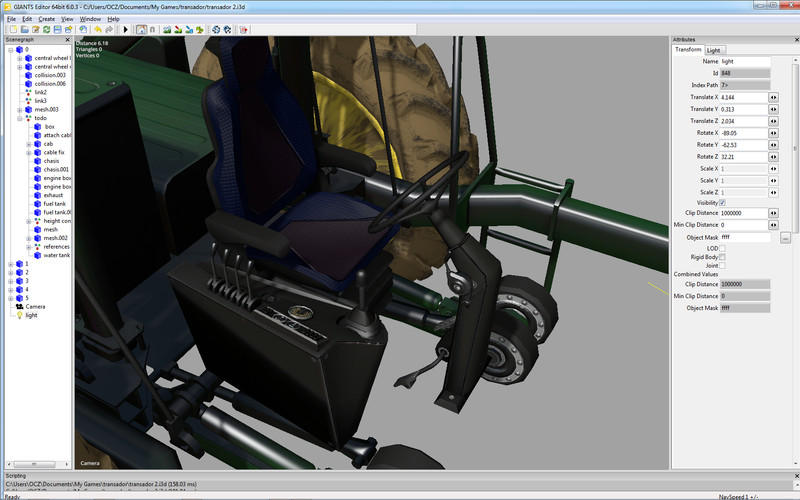The height and width of the screenshot is (500, 800).
Task: Select the light bulb node in scenegraph
Action: pos(17,314)
